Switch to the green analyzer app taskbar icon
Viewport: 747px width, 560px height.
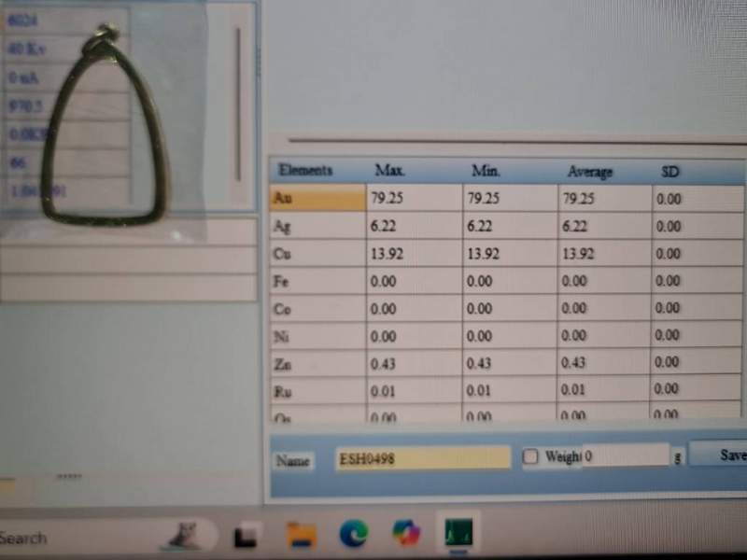(458, 533)
